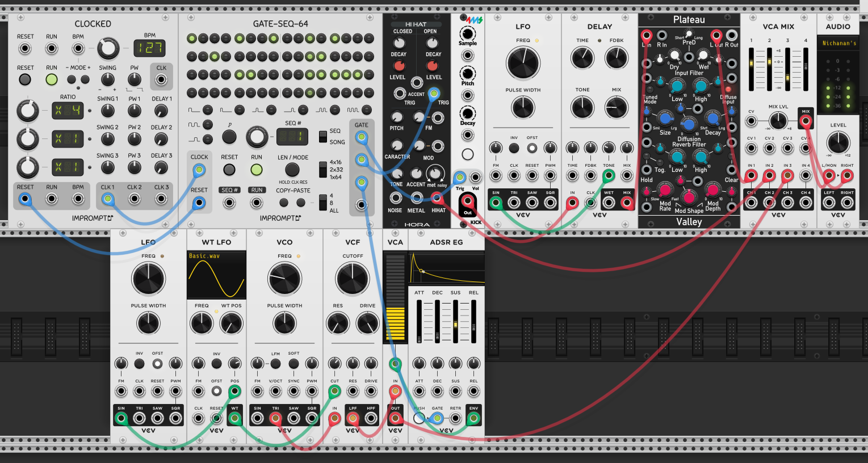
Task: Click the met/noisy knob on Hi Hat
Action: point(435,174)
